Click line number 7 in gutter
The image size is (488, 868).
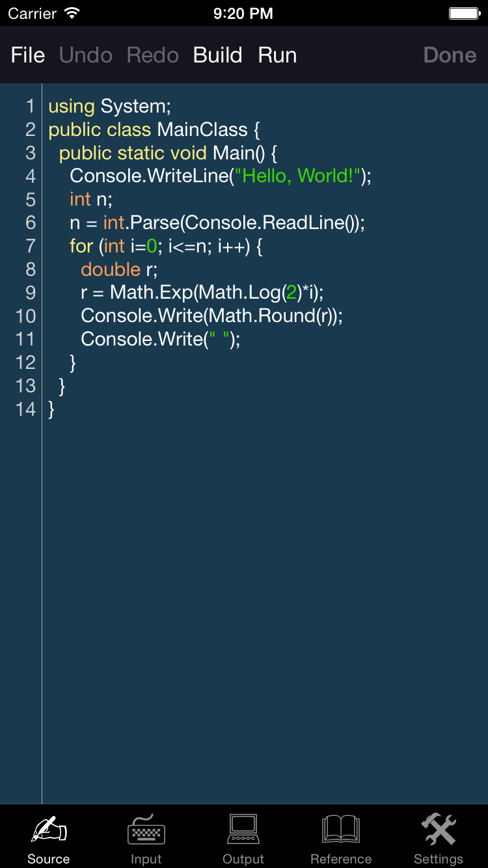tap(30, 246)
